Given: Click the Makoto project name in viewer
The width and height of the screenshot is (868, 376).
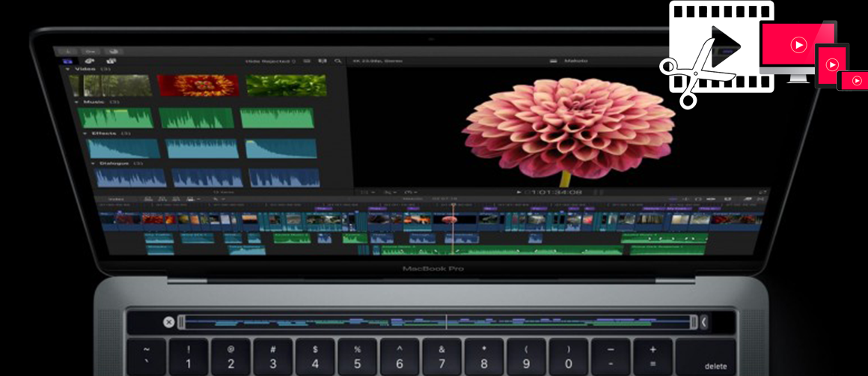Looking at the screenshot, I should click(x=576, y=61).
